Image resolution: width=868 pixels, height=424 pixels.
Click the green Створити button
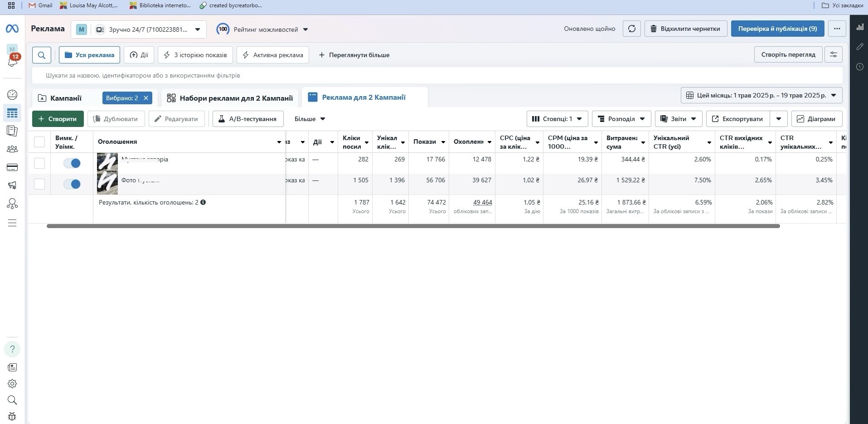click(58, 119)
